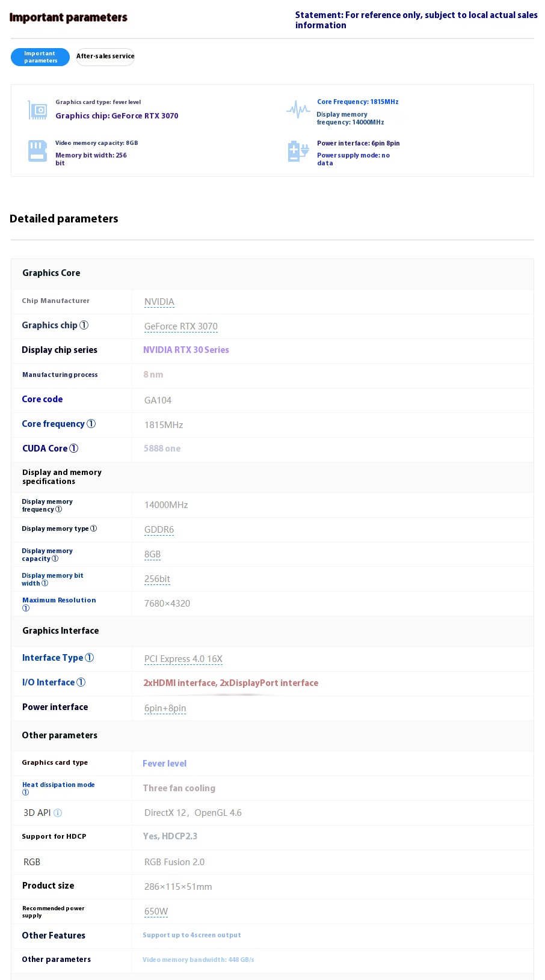
Task: Open the PCI Express 4.0 16X link
Action: pyautogui.click(x=183, y=659)
